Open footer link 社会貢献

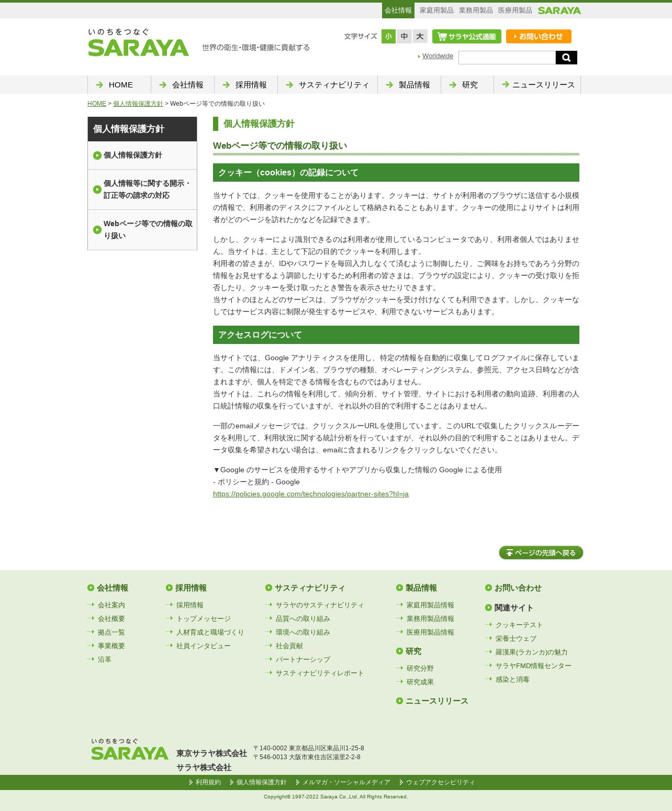point(289,646)
